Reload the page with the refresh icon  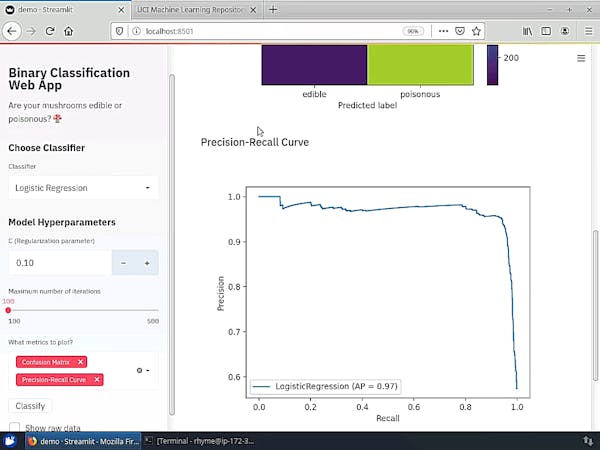coord(50,31)
